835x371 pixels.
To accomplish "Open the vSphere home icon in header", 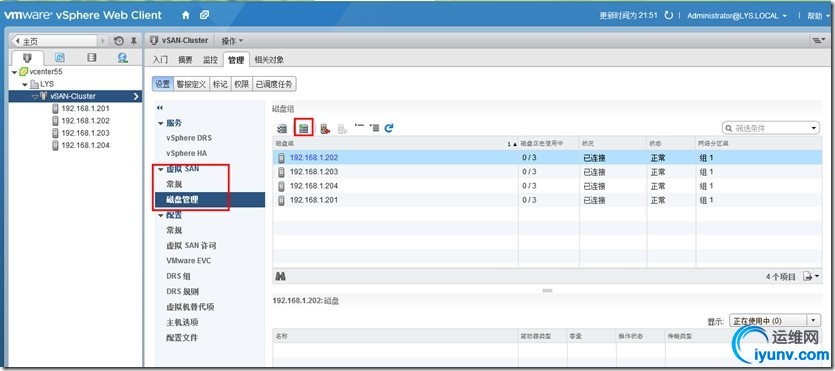I will pyautogui.click(x=185, y=15).
